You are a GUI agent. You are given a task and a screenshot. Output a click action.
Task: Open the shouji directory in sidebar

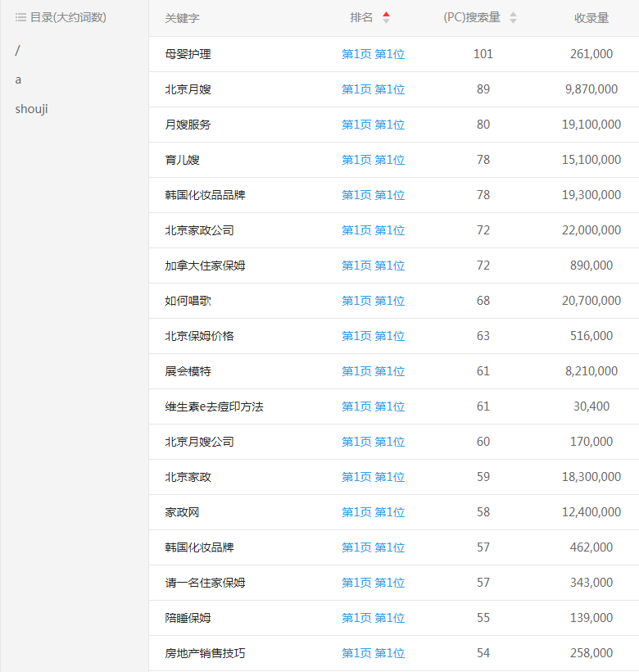[x=31, y=108]
